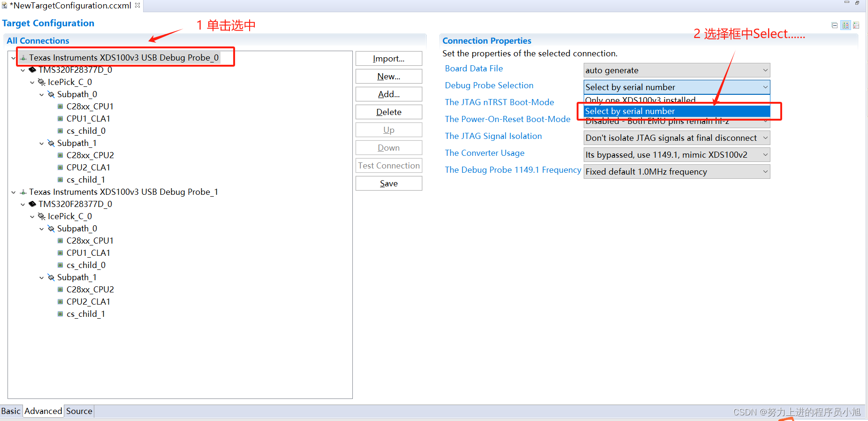Select C28xx_CPU1 under Probe_1
Screen dimensions: 868x421
pos(90,241)
